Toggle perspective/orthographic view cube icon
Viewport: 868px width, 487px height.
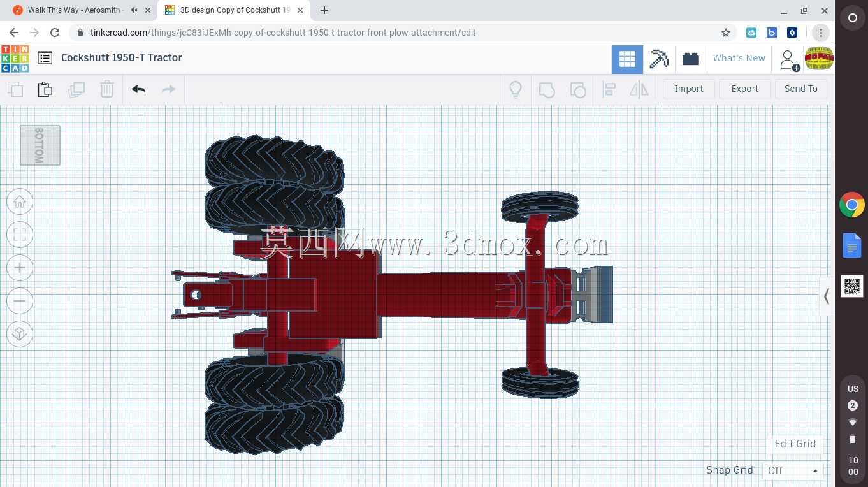[x=20, y=334]
